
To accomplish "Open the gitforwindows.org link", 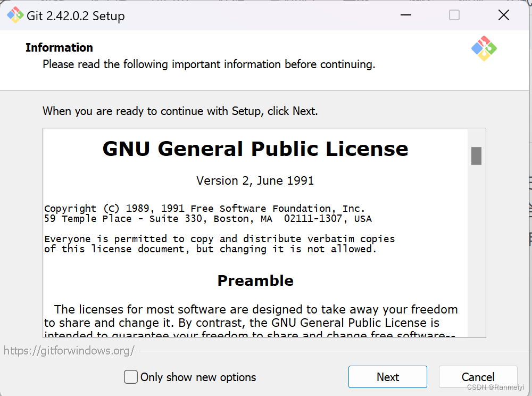I will pos(69,351).
